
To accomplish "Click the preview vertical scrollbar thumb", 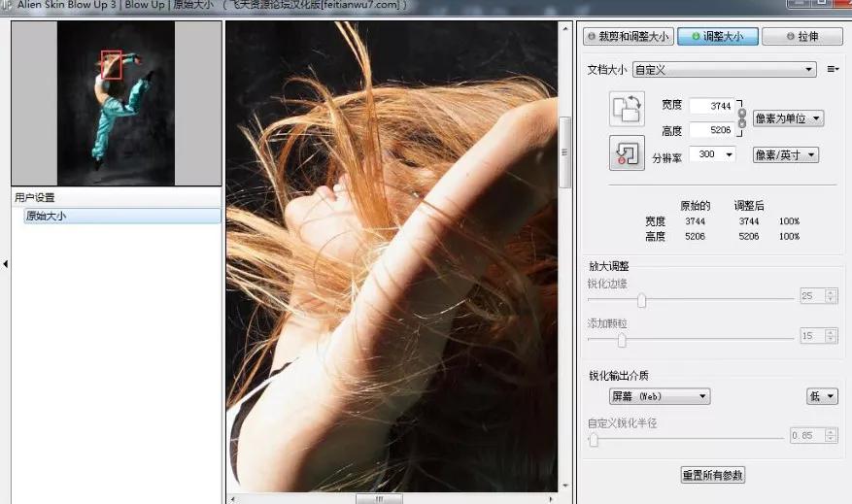I will point(565,152).
